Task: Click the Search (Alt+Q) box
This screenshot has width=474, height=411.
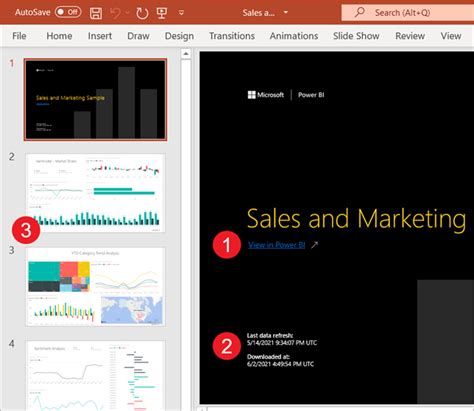Action: (407, 13)
